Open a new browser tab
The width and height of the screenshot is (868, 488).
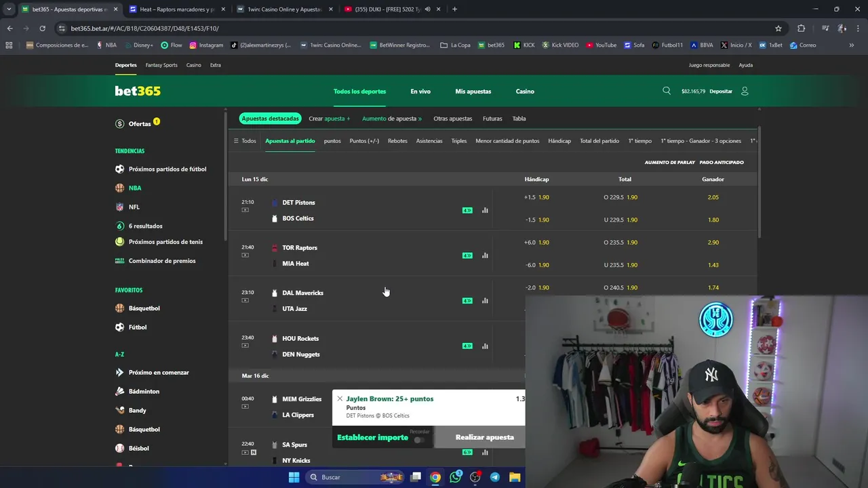(454, 9)
